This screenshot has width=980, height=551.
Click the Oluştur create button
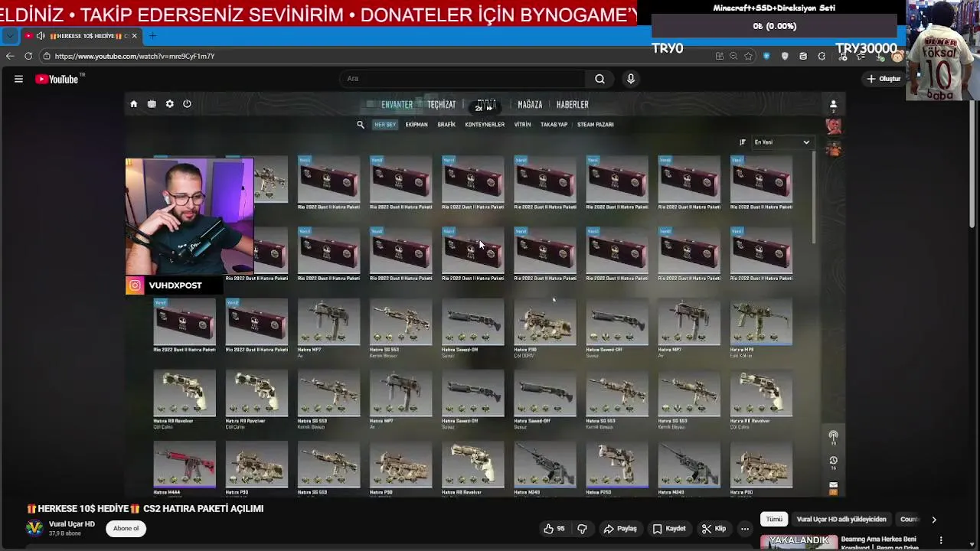tap(884, 79)
